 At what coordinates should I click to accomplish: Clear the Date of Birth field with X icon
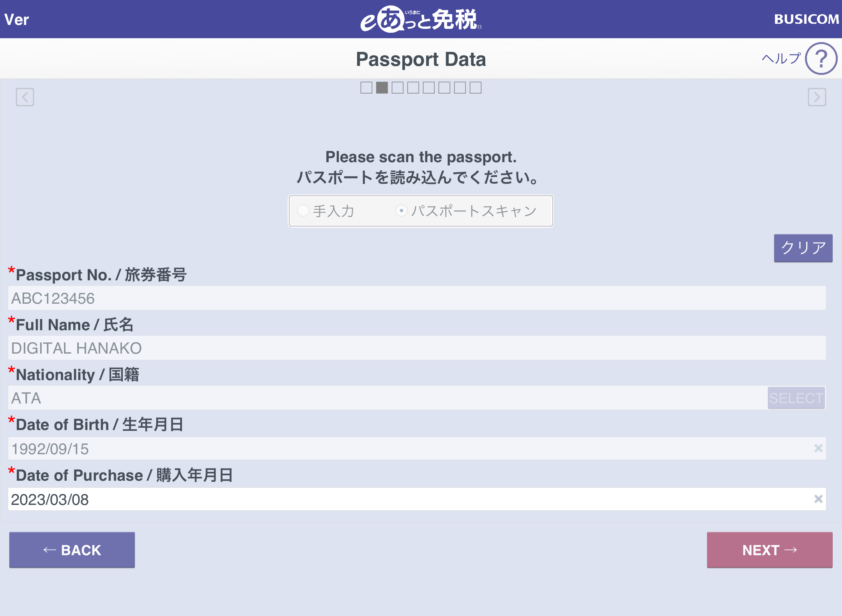818,448
